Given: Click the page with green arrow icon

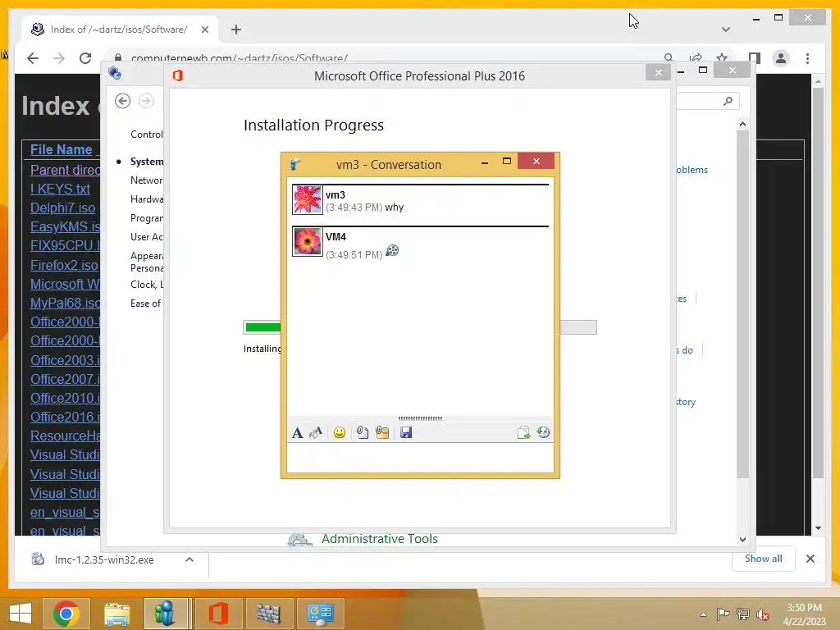Looking at the screenshot, I should (x=523, y=432).
